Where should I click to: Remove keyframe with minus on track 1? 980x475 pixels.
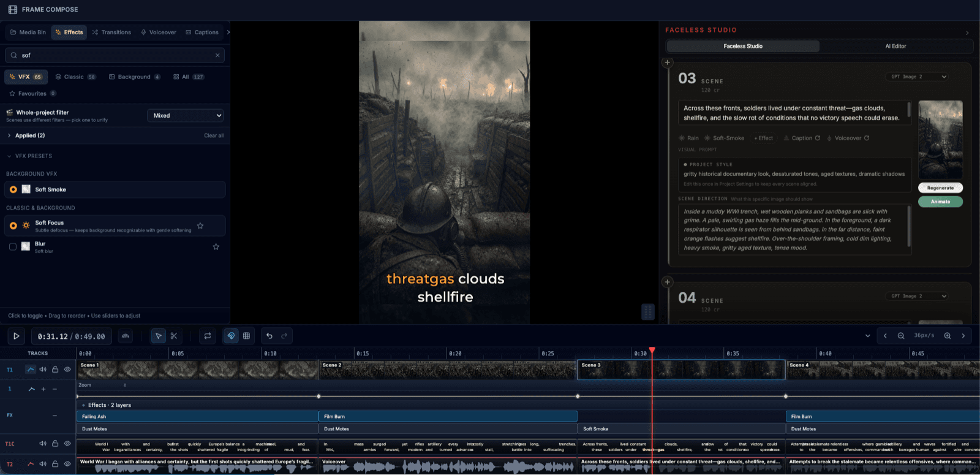coord(55,389)
